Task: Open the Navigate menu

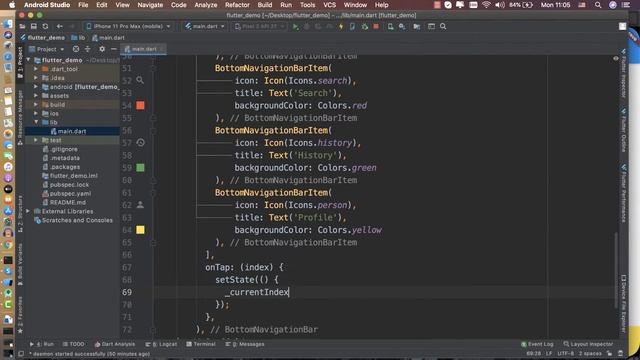Action: click(150, 5)
